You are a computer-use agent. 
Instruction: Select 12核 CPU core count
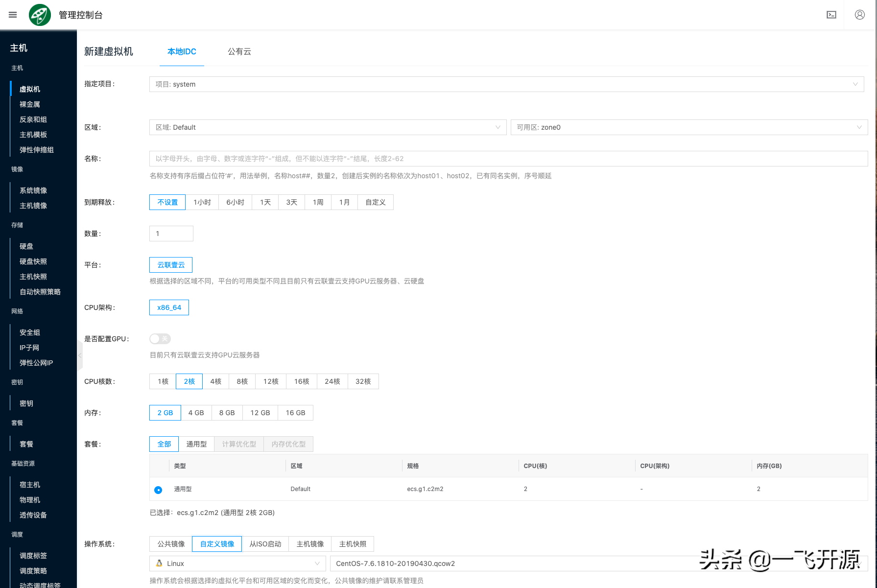click(x=271, y=381)
